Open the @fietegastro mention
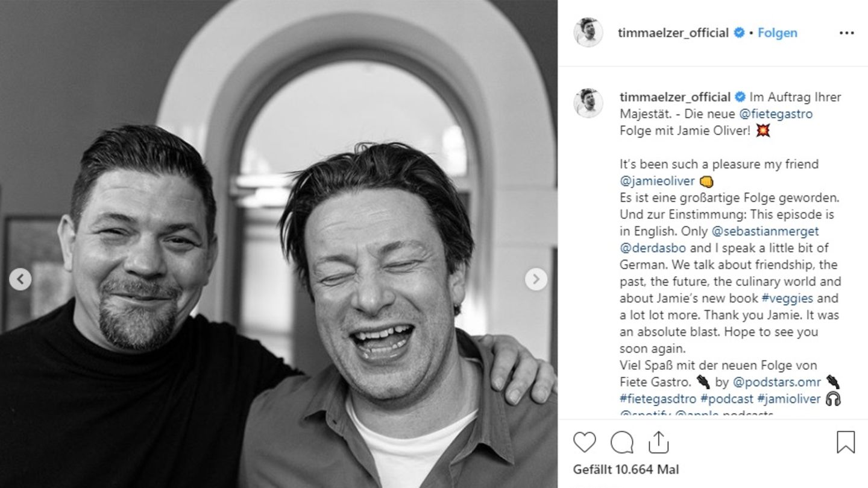 775,113
